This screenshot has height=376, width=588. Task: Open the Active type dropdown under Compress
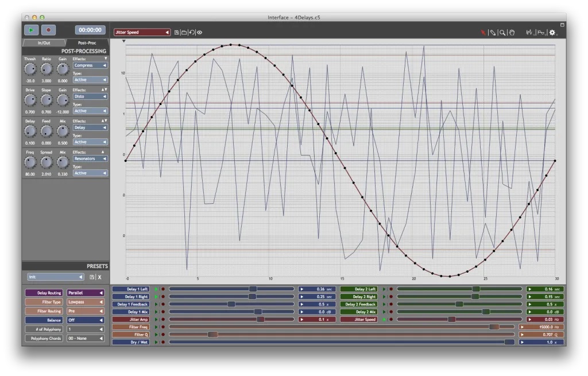[x=90, y=80]
